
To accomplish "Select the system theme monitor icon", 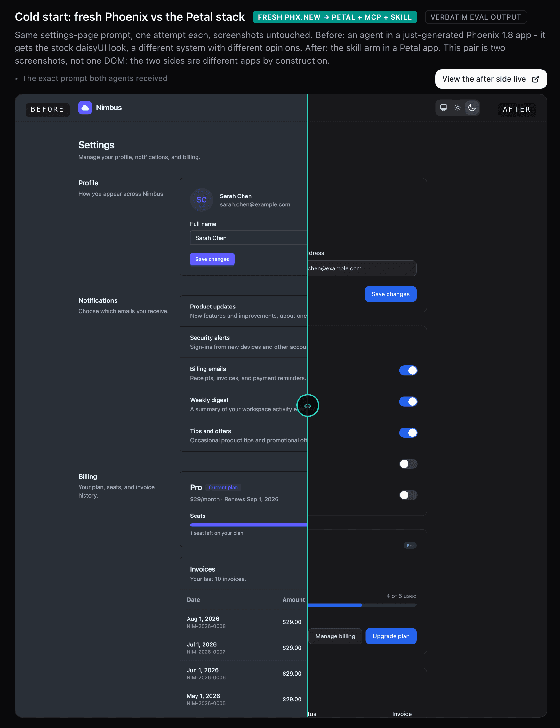I will [444, 108].
